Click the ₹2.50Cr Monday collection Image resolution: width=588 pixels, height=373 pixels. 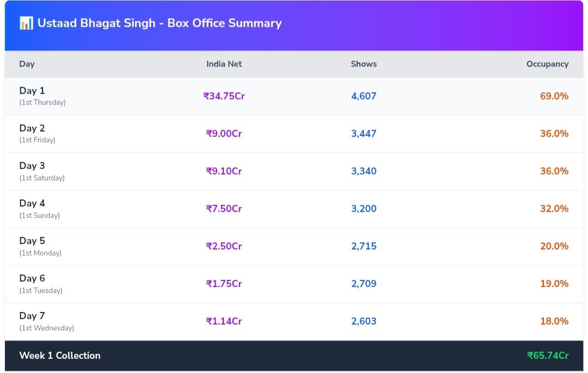[224, 246]
